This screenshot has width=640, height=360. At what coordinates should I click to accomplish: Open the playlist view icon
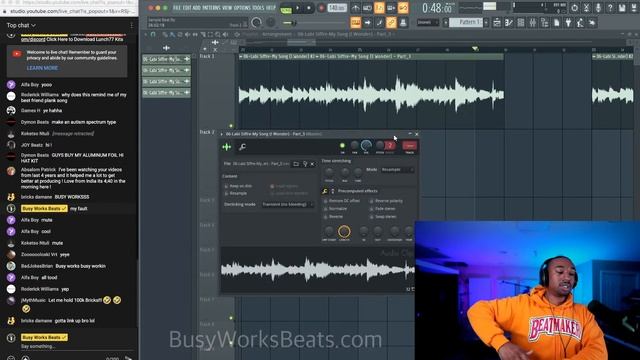click(497, 23)
